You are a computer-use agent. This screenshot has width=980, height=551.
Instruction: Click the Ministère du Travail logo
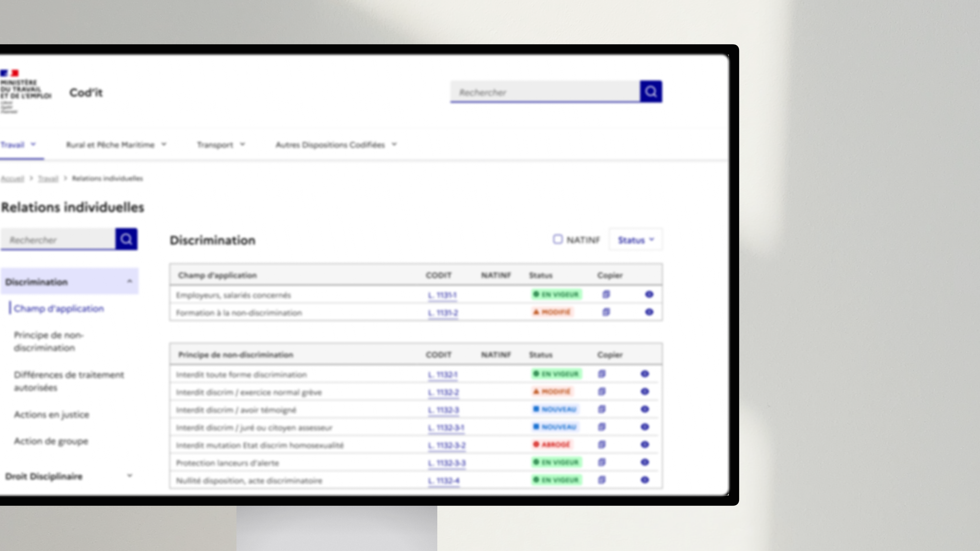pyautogui.click(x=25, y=91)
